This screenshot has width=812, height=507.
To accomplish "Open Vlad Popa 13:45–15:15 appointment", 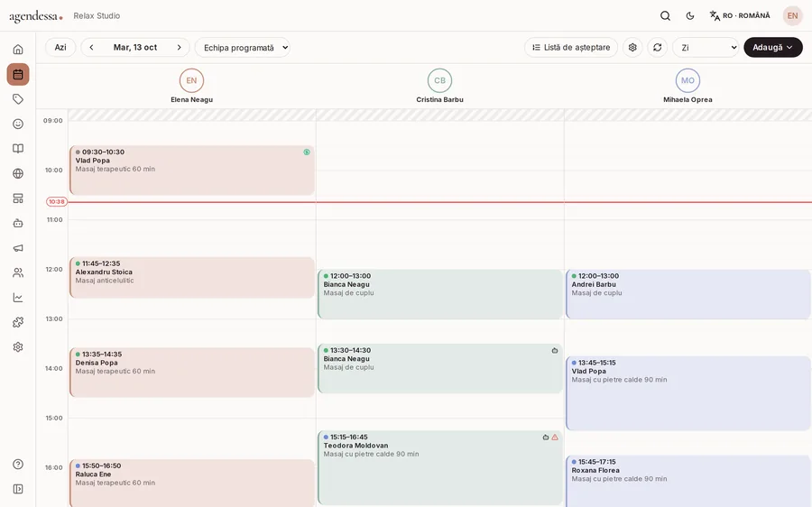I will coord(688,393).
